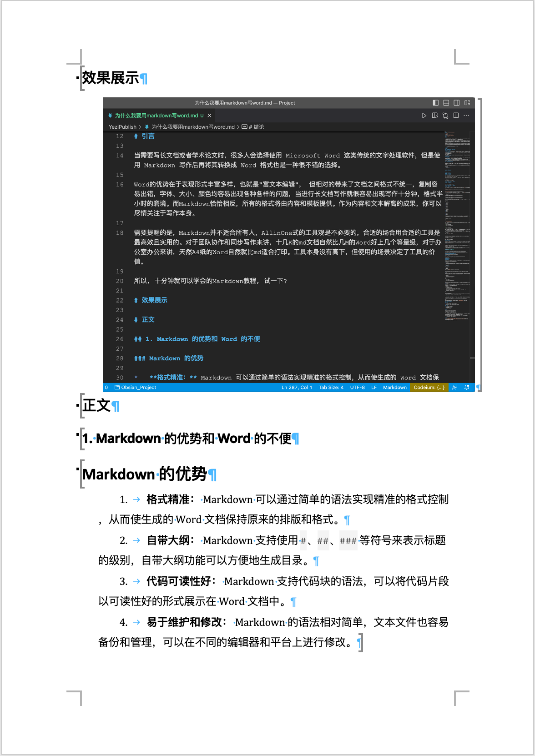
Task: Click the feedback icon in status bar
Action: click(x=454, y=388)
